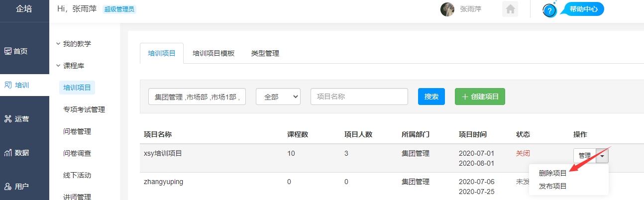The width and height of the screenshot is (644, 200).
Task: Open 专项考试管理 in the side menu
Action: pos(84,109)
